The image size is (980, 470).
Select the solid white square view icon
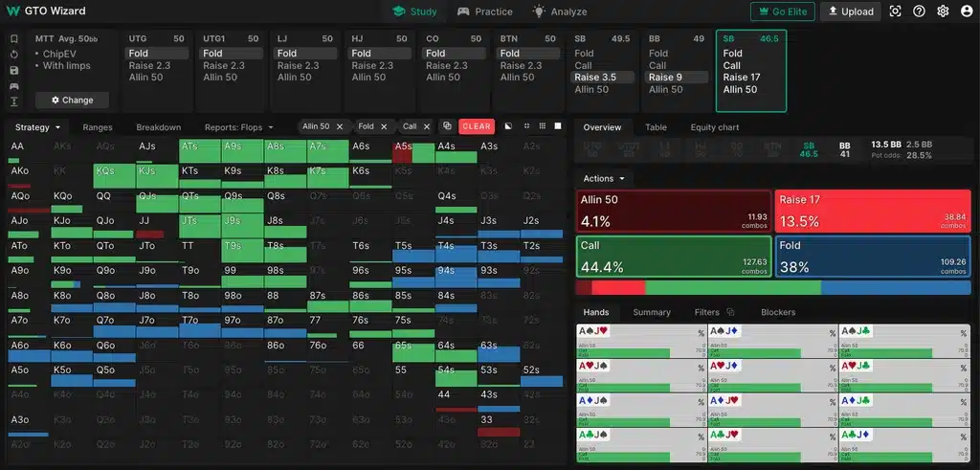[x=558, y=126]
